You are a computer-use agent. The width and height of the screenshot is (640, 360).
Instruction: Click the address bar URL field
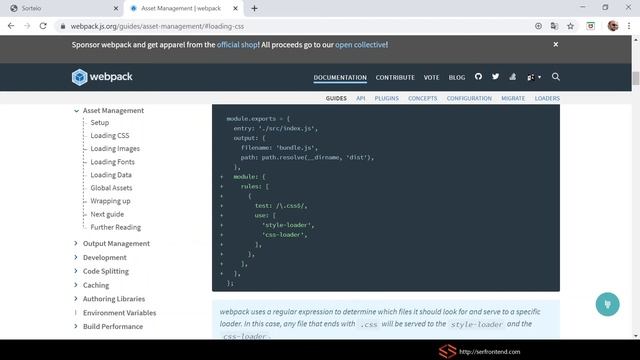pyautogui.click(x=294, y=26)
